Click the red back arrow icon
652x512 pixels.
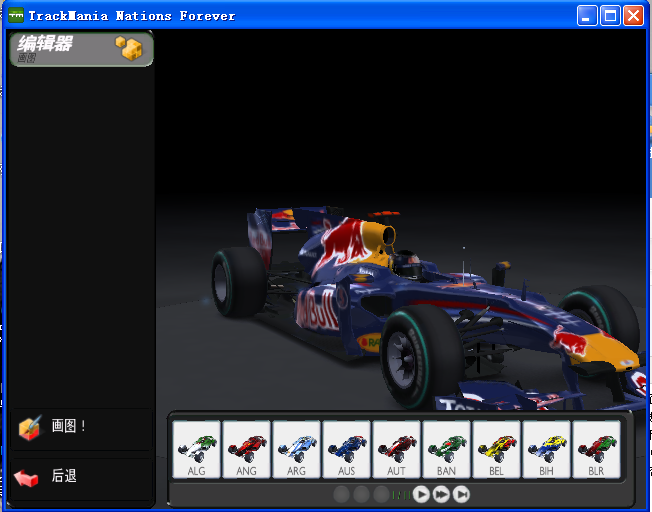pyautogui.click(x=26, y=478)
